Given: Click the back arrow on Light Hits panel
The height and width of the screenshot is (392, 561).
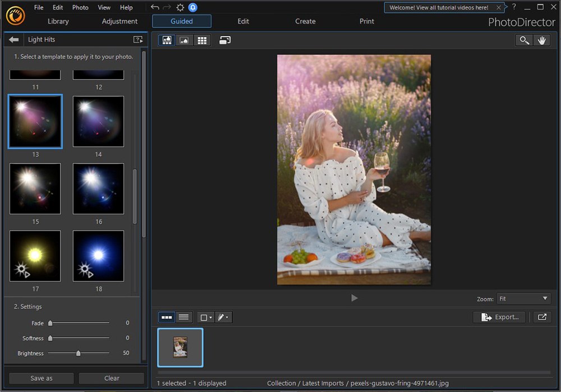Looking at the screenshot, I should [x=13, y=39].
